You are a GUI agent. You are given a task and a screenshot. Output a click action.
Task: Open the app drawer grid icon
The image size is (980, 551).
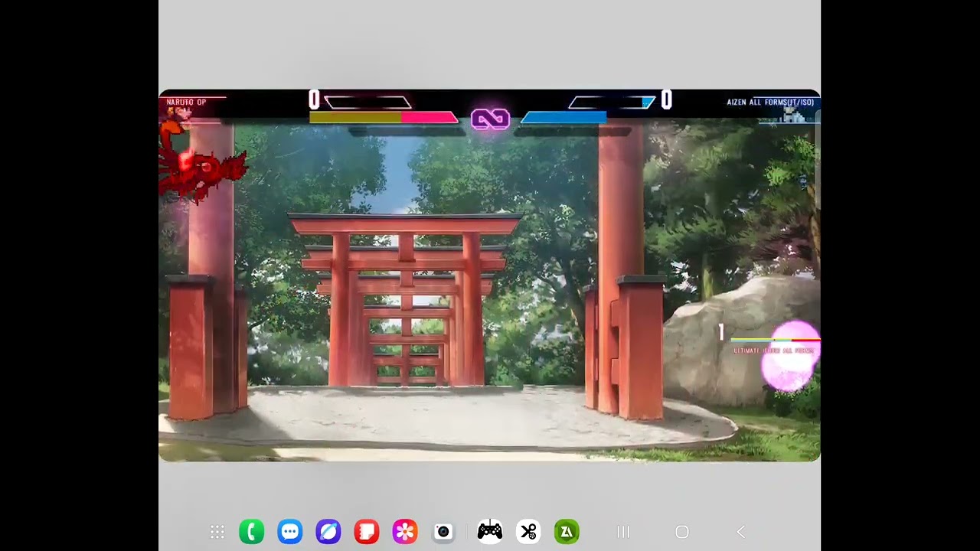[217, 532]
